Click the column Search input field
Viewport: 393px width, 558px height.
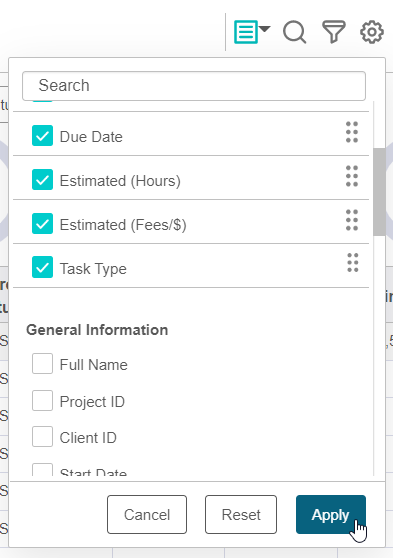tap(194, 86)
